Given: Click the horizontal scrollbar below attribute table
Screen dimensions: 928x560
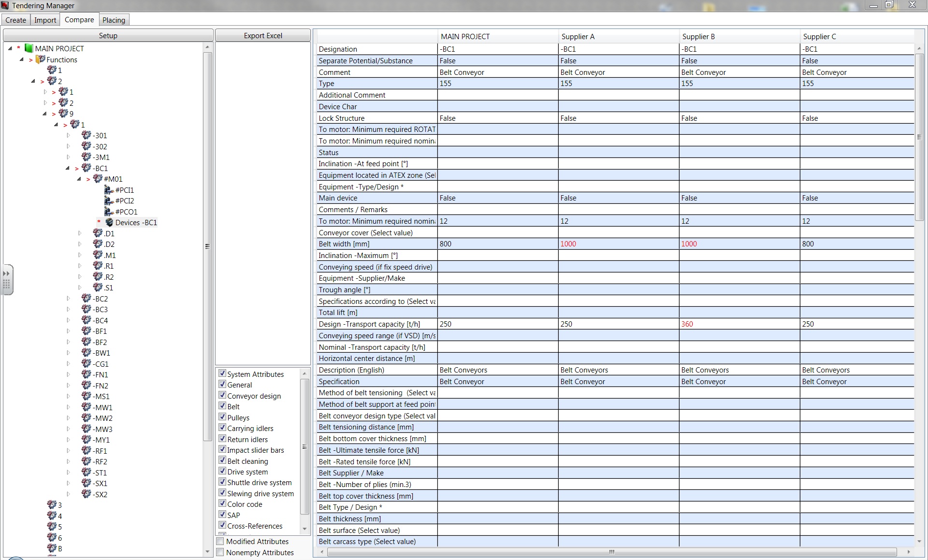Looking at the screenshot, I should (611, 552).
